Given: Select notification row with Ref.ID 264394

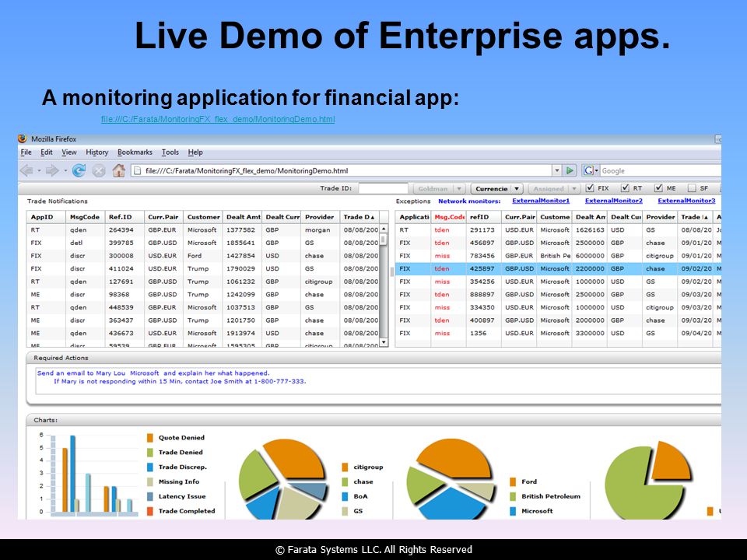Looking at the screenshot, I should [x=202, y=229].
